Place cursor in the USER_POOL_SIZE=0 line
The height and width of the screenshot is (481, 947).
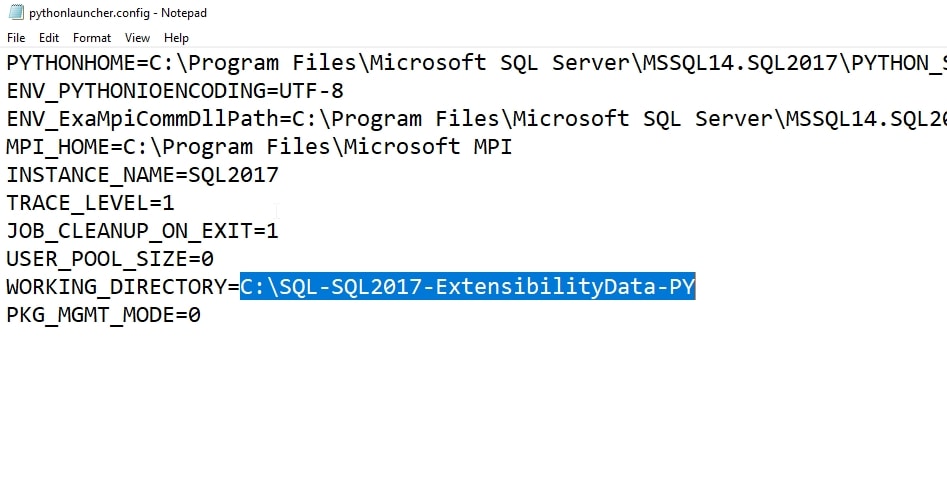(110, 259)
